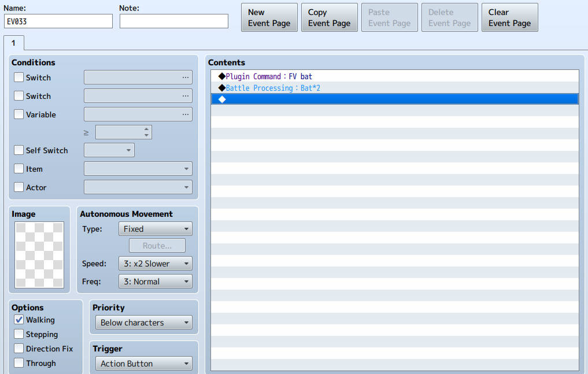
Task: Open the Trigger dropdown showing Action Button
Action: click(144, 364)
